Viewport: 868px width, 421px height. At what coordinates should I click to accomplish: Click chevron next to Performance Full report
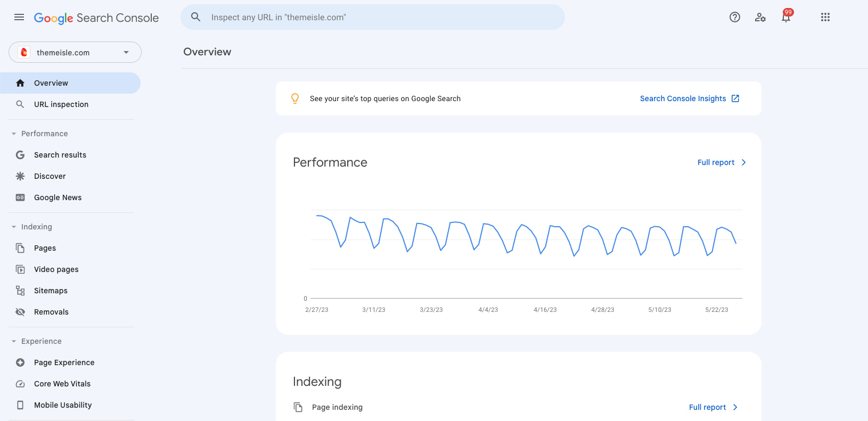[744, 162]
